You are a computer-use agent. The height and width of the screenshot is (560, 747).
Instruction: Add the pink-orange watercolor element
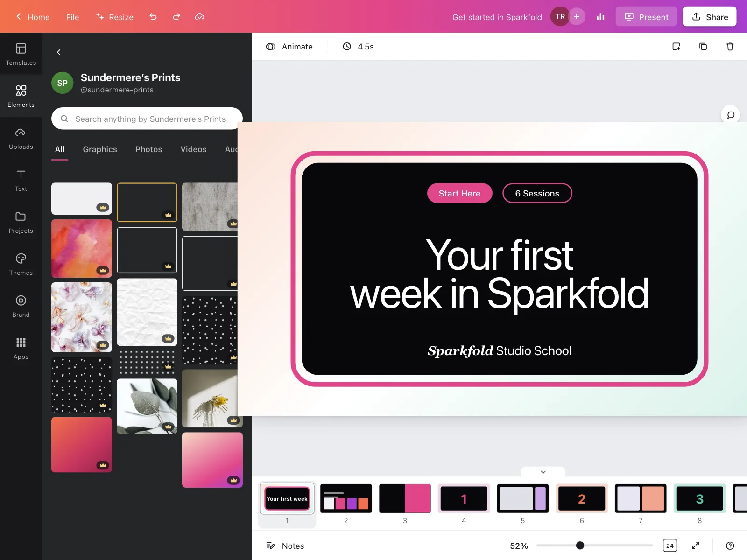click(x=82, y=249)
